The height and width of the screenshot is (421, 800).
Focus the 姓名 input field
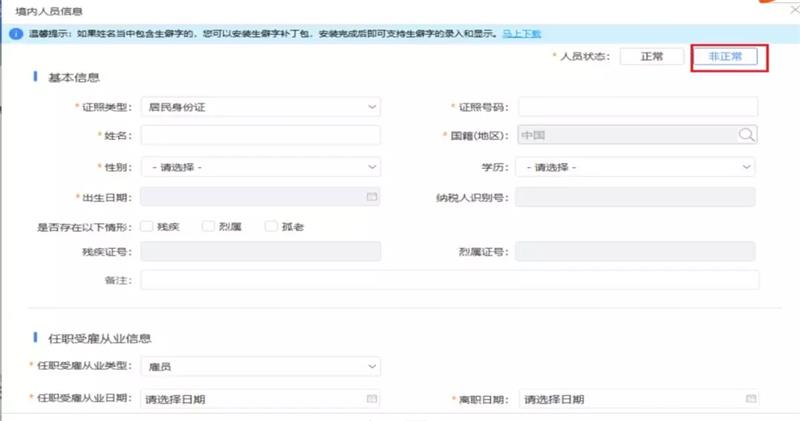click(261, 135)
